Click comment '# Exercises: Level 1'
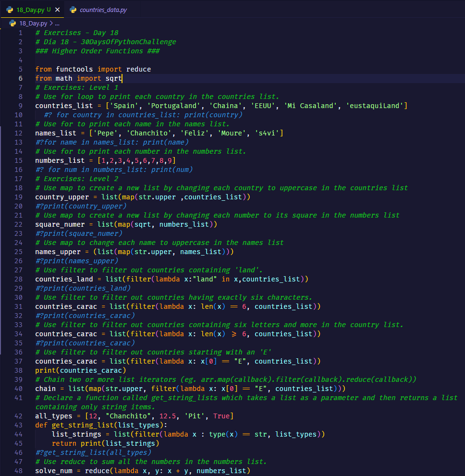Image resolution: width=465 pixels, height=476 pixels. click(x=77, y=87)
